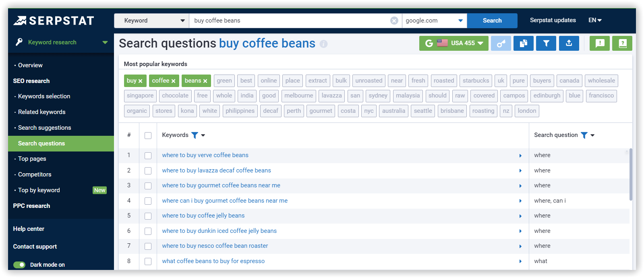Viewport: 644px width, 278px height.
Task: Add the 'wholesale' keyword tag filter
Action: [601, 81]
